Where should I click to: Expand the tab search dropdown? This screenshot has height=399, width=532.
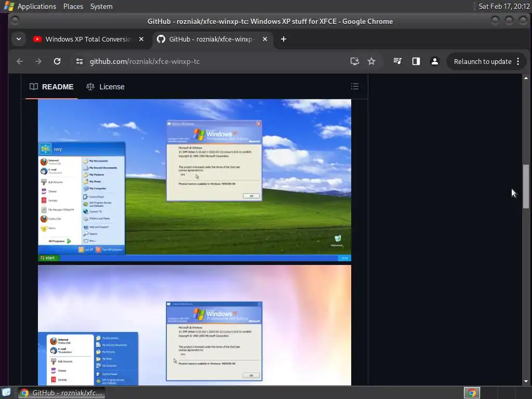coord(19,39)
